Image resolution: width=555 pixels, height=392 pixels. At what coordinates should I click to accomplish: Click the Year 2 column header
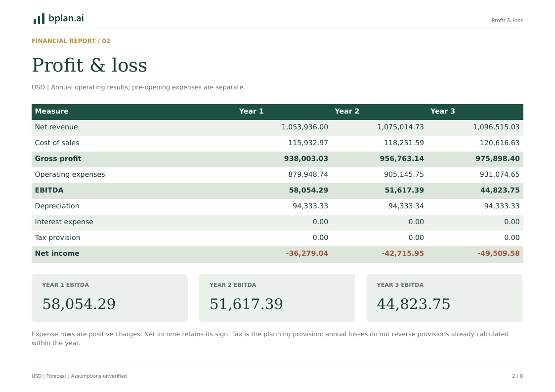(347, 112)
